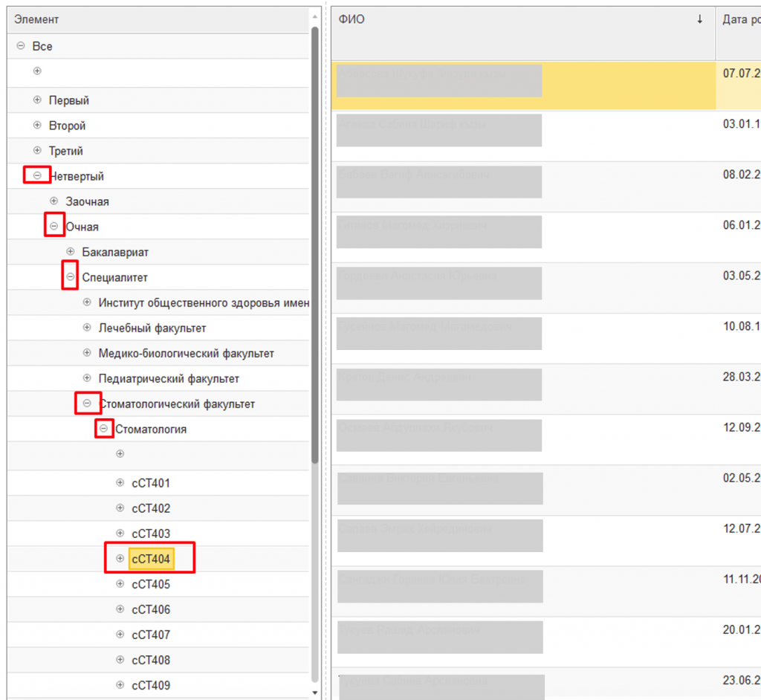Open Педиатрический факультет item
Screen dimensions: 761x700
pyautogui.click(x=169, y=378)
